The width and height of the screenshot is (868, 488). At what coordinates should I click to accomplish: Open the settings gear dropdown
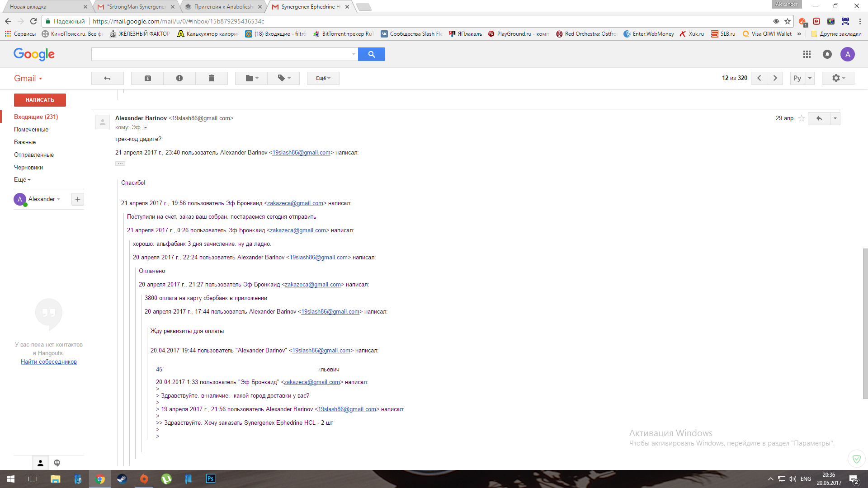click(838, 78)
